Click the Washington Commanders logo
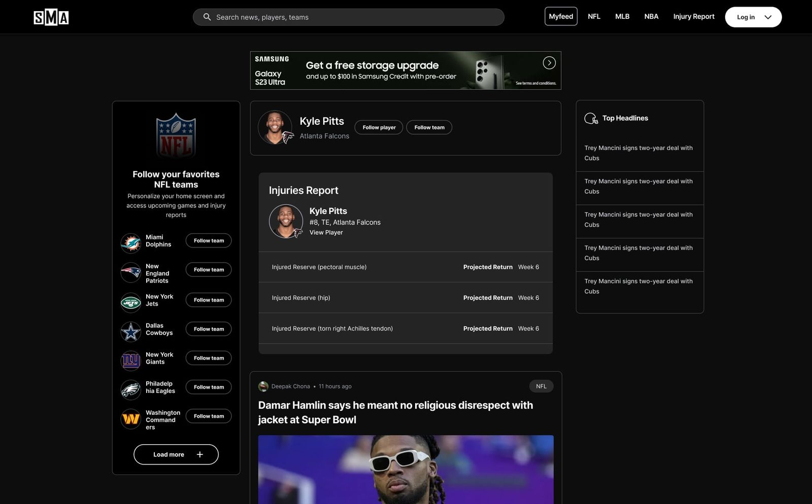This screenshot has width=812, height=504. point(131,419)
